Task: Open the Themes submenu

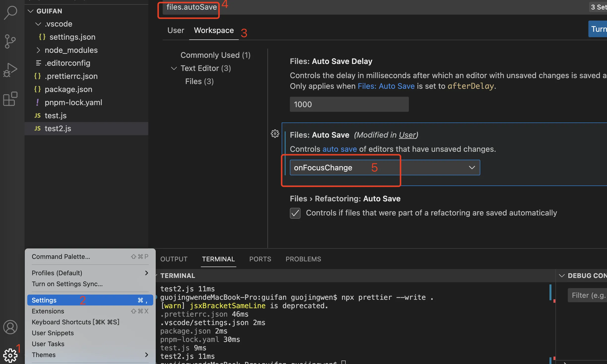Action: pos(90,355)
